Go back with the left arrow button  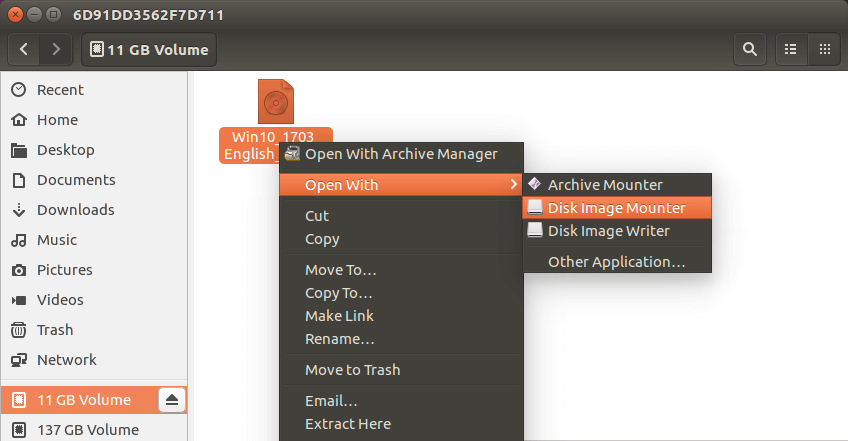tap(24, 48)
